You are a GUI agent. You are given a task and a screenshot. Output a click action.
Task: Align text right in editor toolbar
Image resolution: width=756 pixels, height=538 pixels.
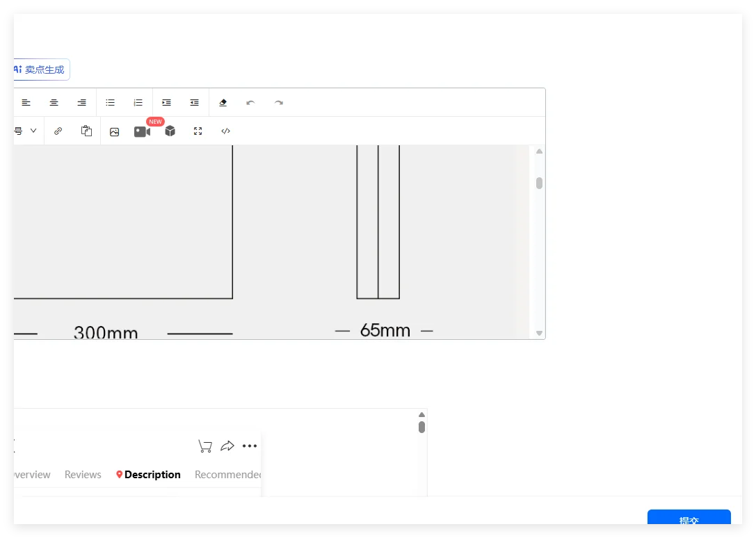coord(82,103)
